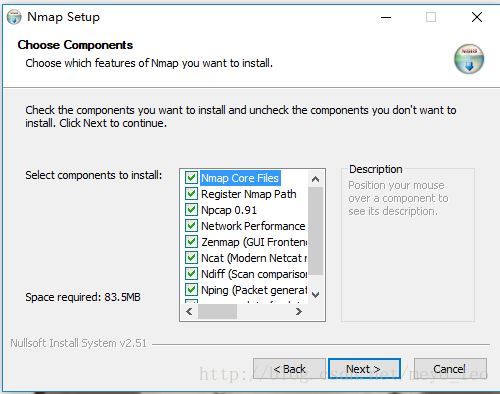Click the vertical scrollbar thumb in component list

click(315, 231)
